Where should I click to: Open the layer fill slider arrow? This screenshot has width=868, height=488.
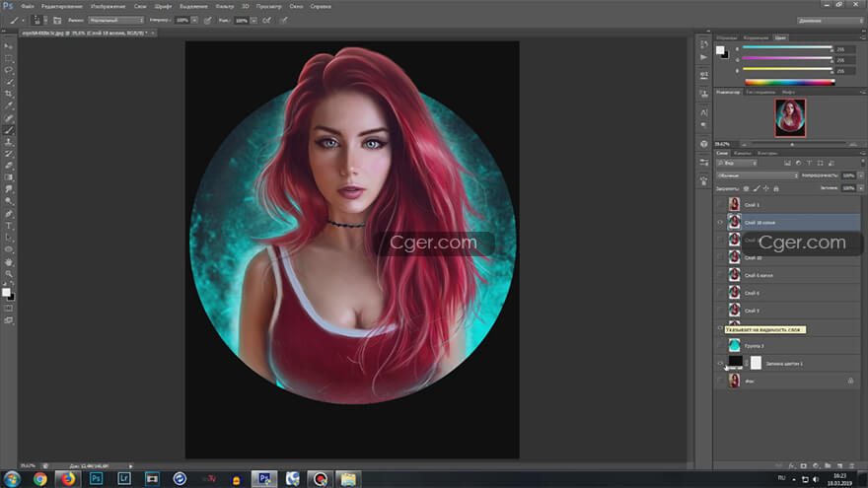pyautogui.click(x=861, y=188)
